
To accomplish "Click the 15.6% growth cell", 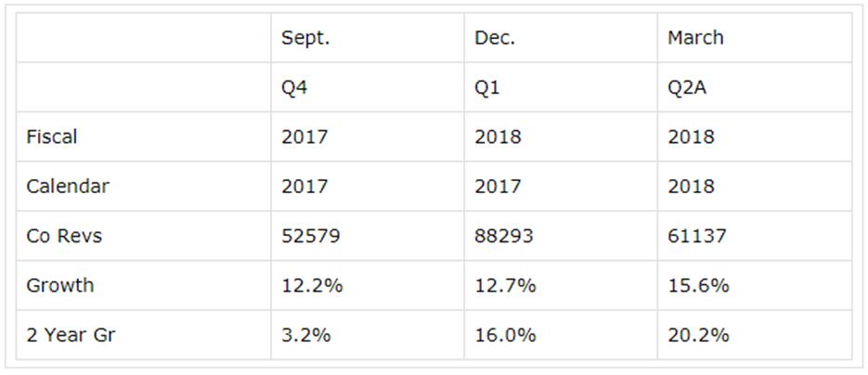I will point(698,285).
